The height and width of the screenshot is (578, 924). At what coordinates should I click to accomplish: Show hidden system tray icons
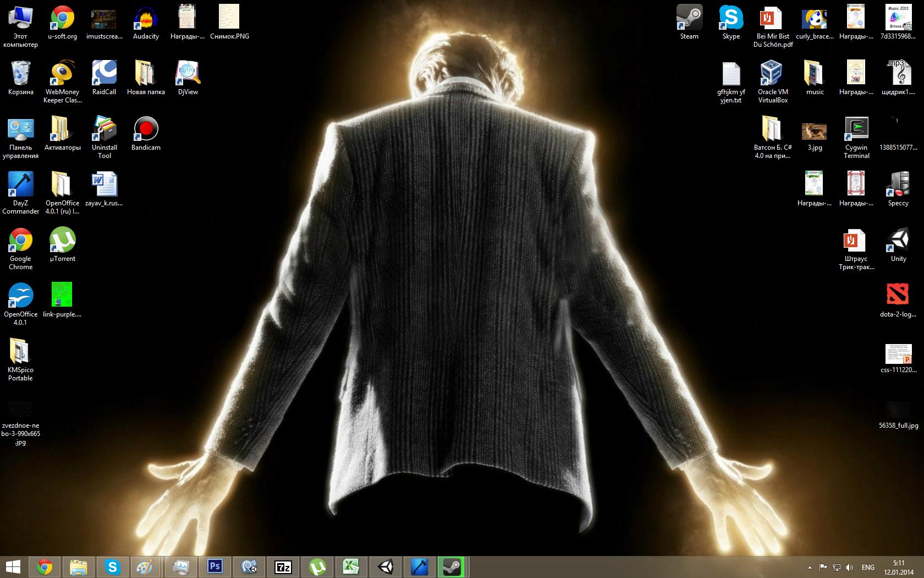point(810,567)
